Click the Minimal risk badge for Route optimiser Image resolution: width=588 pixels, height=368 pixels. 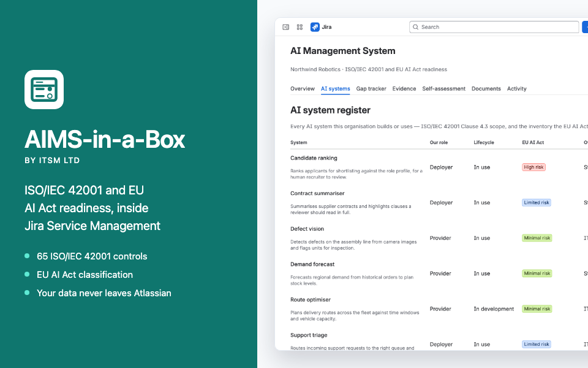click(537, 309)
